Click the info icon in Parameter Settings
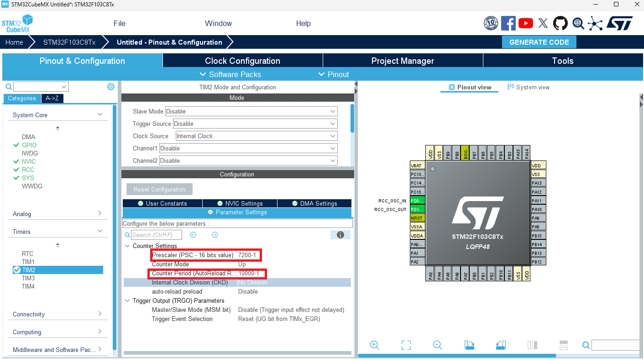This screenshot has width=644, height=362. [340, 235]
